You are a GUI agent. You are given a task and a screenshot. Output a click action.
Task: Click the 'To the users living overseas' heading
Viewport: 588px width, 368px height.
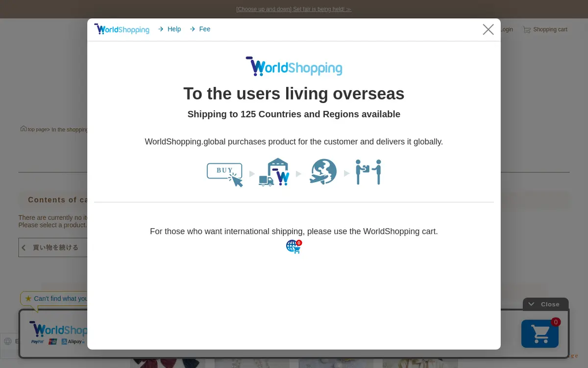click(x=294, y=93)
